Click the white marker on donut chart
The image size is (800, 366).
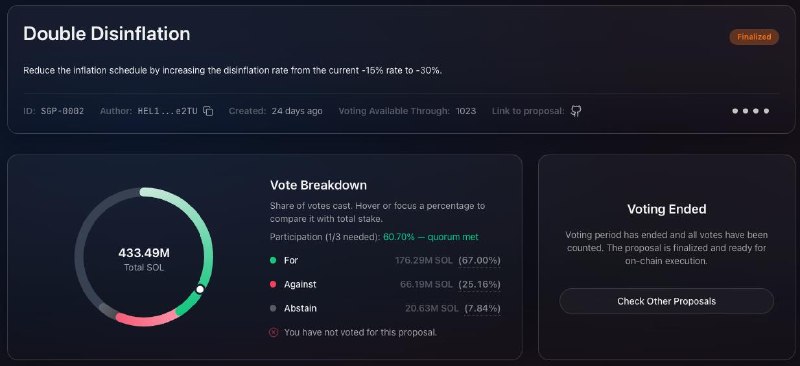(200, 289)
